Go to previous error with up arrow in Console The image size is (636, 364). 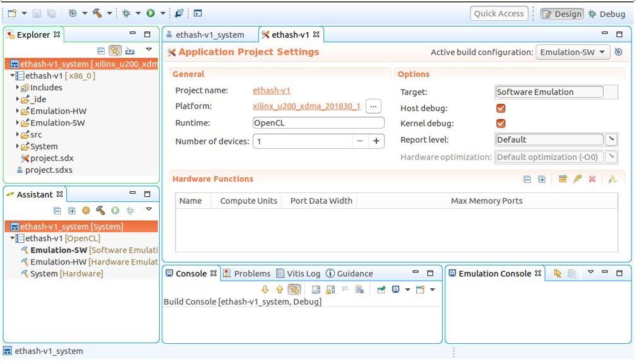(x=279, y=290)
